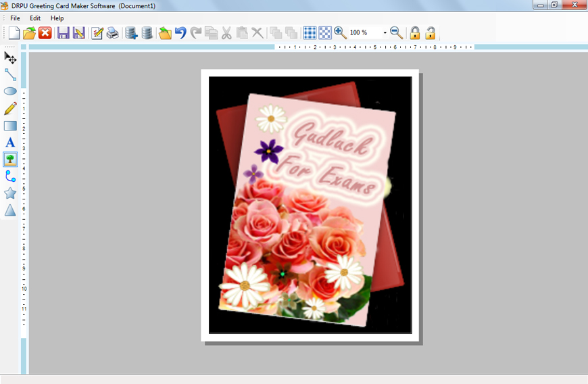Zoom out with the magnifier minus
The height and width of the screenshot is (384, 588).
396,33
